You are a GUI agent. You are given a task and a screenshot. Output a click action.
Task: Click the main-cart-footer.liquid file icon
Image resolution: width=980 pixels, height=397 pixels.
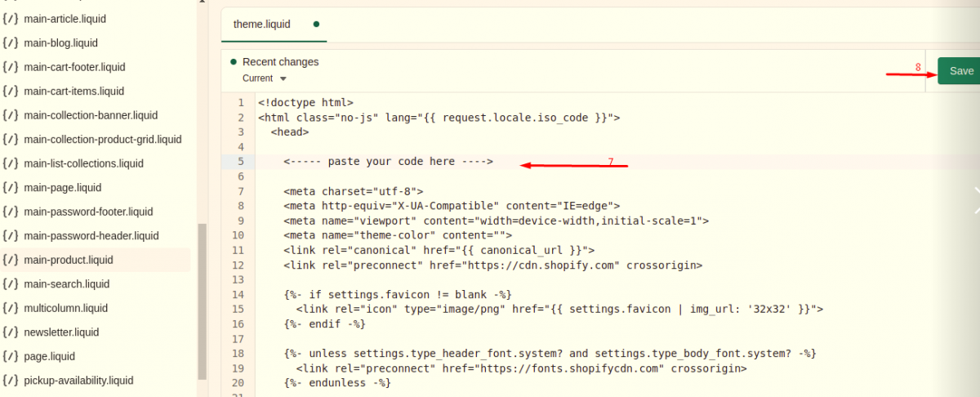pos(11,67)
